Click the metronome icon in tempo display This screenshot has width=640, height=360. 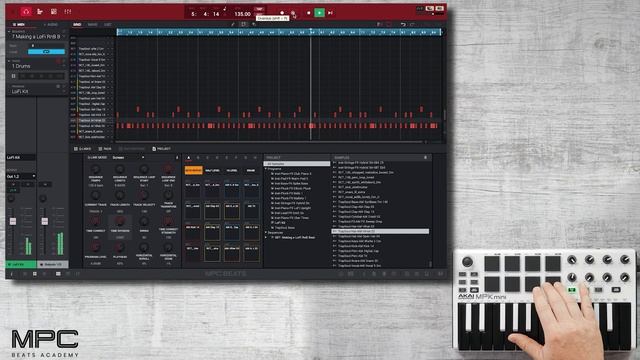click(225, 9)
